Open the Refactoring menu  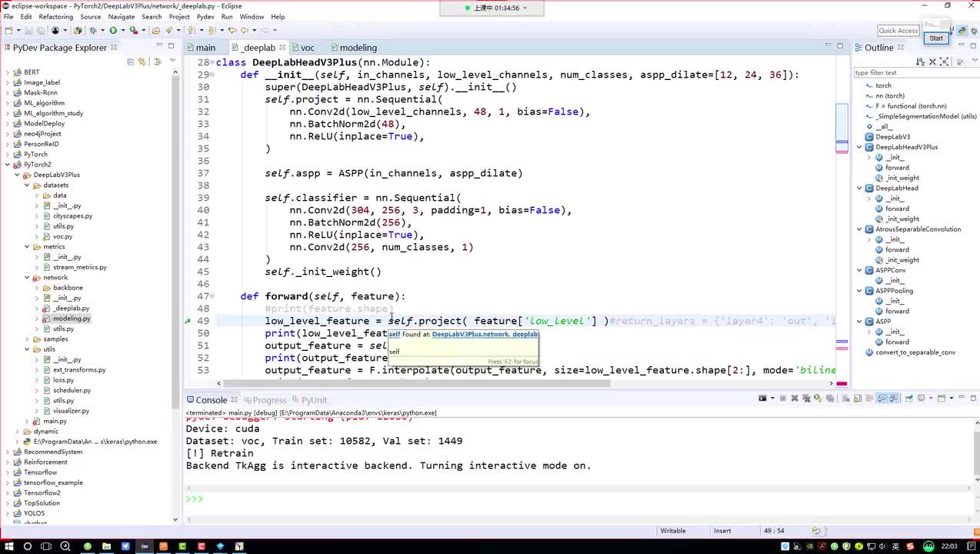[55, 16]
